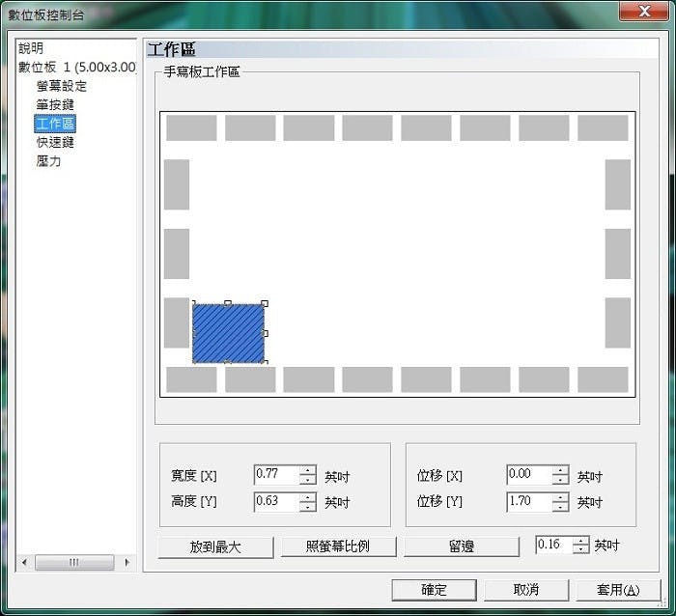The height and width of the screenshot is (616, 676).
Task: Click the 位移 [X] value field
Action: click(x=529, y=474)
